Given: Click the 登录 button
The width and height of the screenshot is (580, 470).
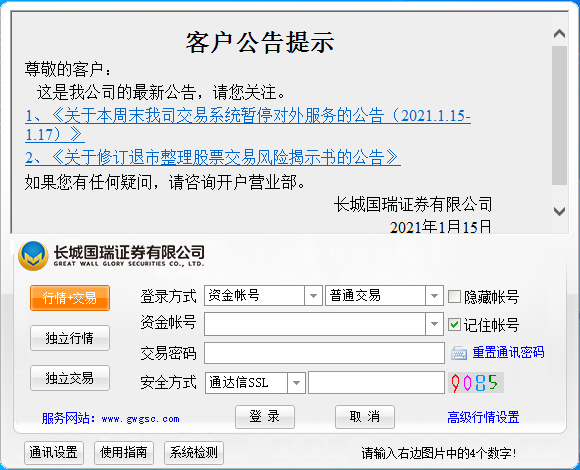Looking at the screenshot, I should (265, 417).
